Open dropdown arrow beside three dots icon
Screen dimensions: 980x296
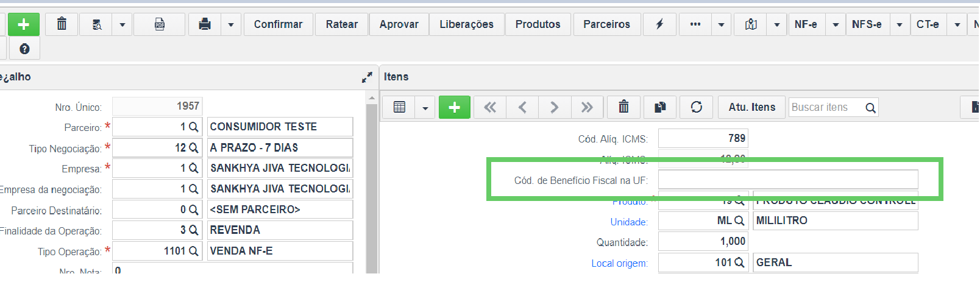tap(722, 24)
